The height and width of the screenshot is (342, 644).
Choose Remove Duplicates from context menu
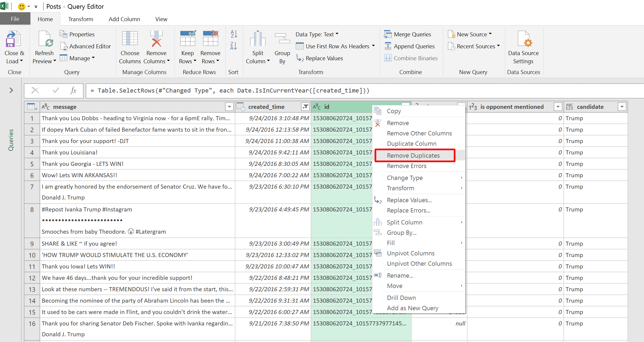click(413, 156)
